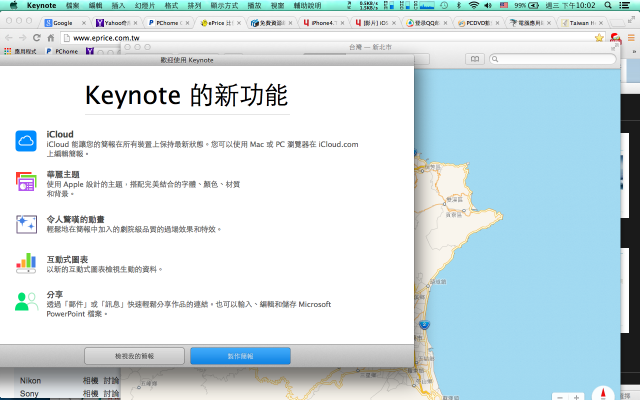Click the battery 99% indicator

click(x=527, y=5)
